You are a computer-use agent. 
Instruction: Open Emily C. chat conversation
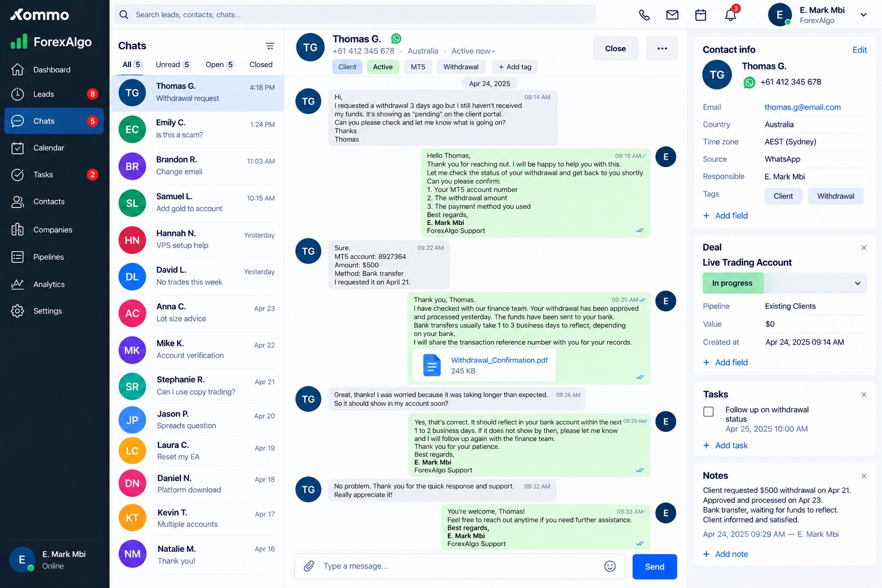pos(197,129)
